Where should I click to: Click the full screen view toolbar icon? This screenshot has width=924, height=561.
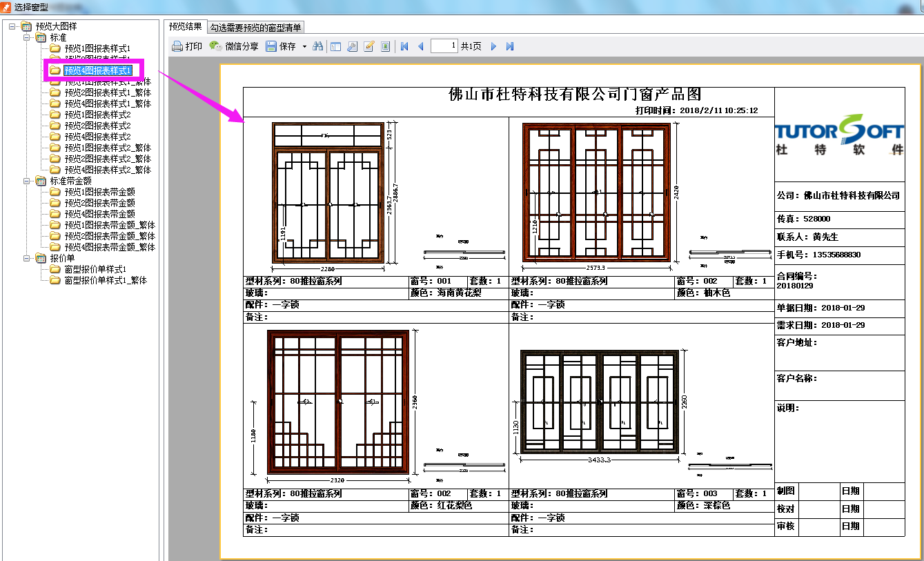click(x=385, y=46)
